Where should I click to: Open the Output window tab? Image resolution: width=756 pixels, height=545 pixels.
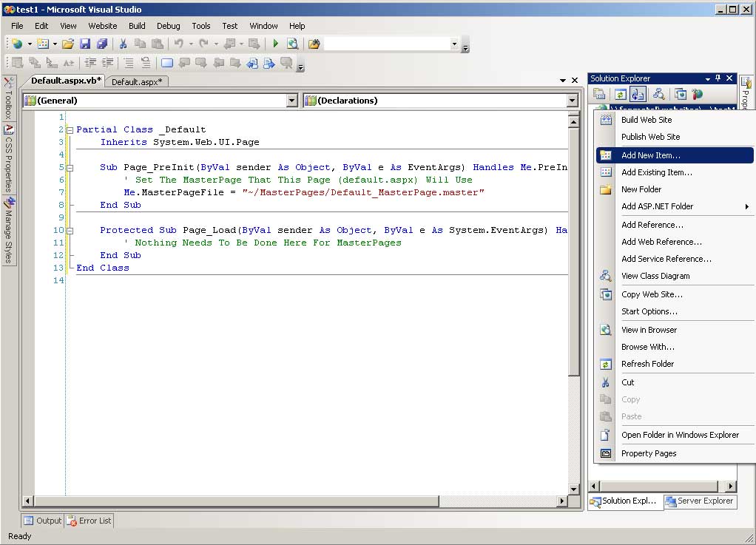43,521
